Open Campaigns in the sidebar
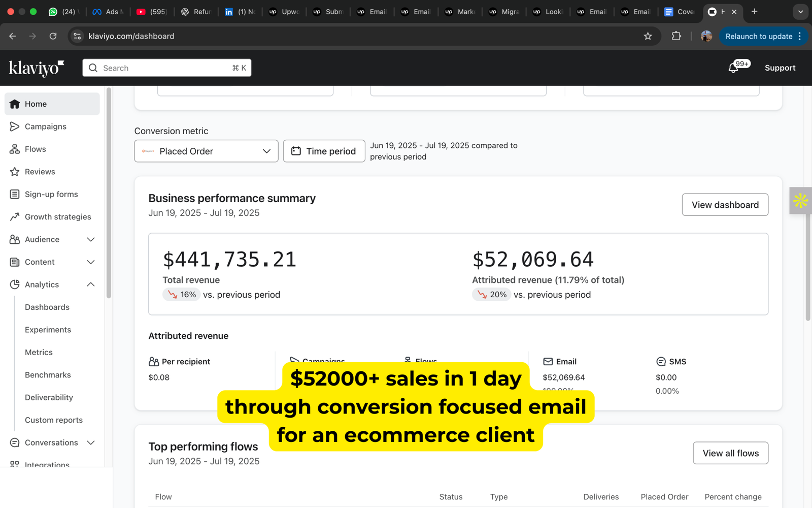Screen dimensions: 812x508 pyautogui.click(x=46, y=126)
